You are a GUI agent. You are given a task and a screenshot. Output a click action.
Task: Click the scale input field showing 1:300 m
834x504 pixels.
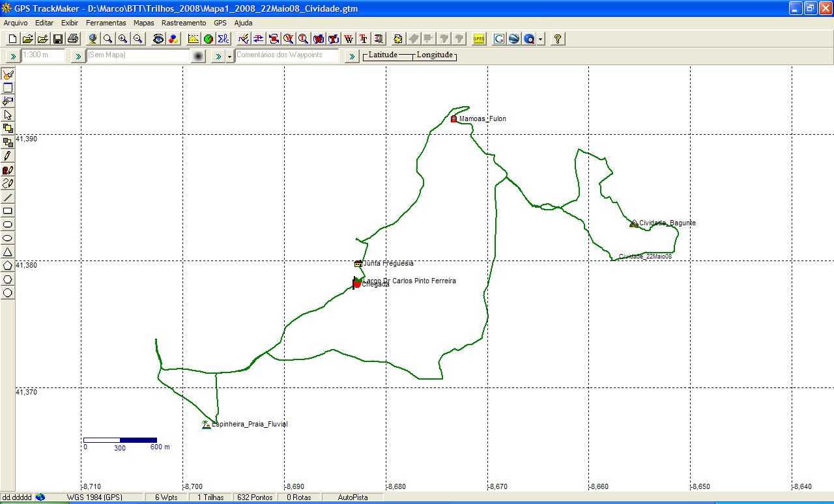[44, 55]
